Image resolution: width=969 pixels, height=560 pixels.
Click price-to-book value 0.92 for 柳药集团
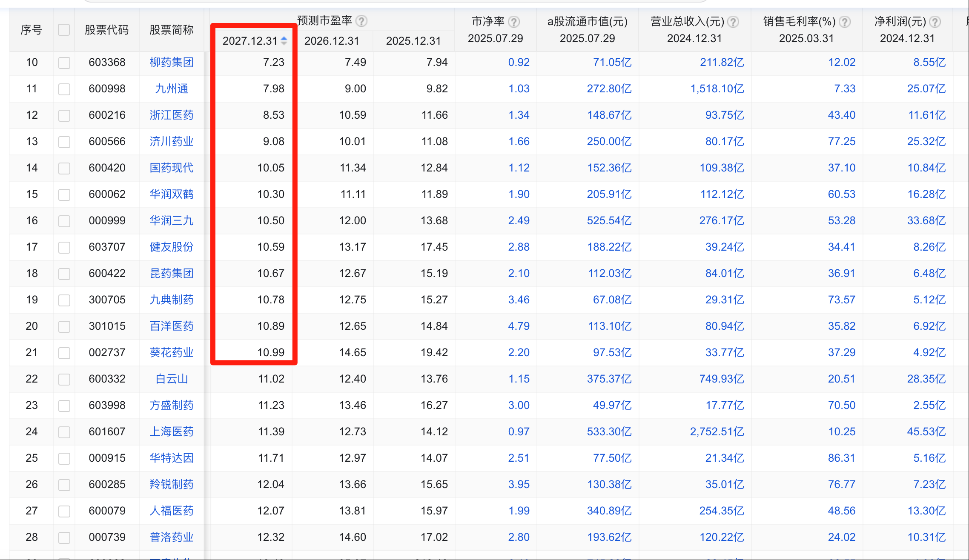(x=519, y=62)
